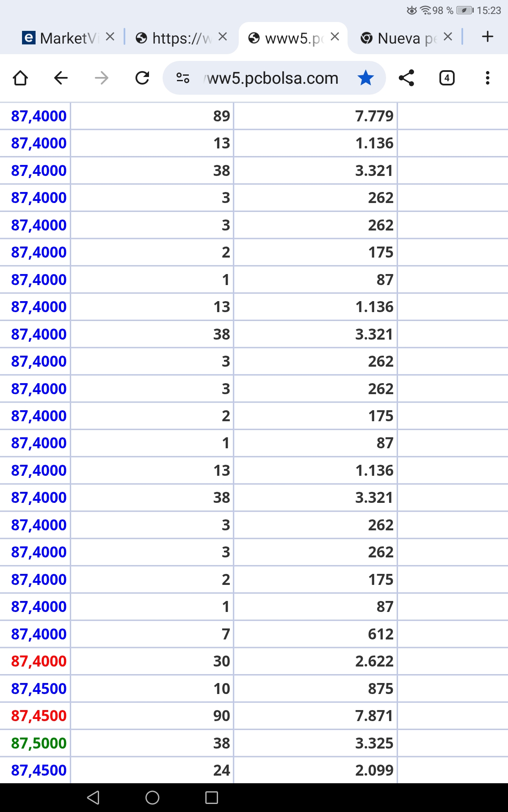Image resolution: width=508 pixels, height=812 pixels.
Task: Click the address bar URL text
Action: point(273,78)
